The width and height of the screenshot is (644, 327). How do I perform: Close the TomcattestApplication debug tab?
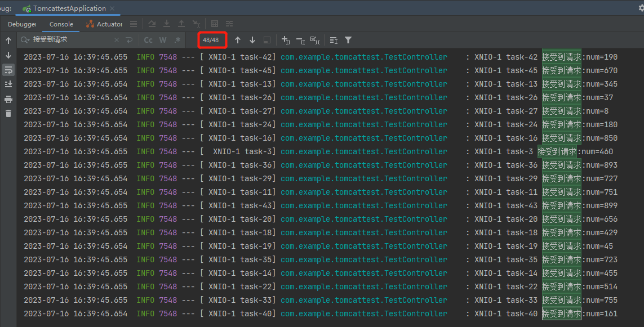[x=112, y=8]
